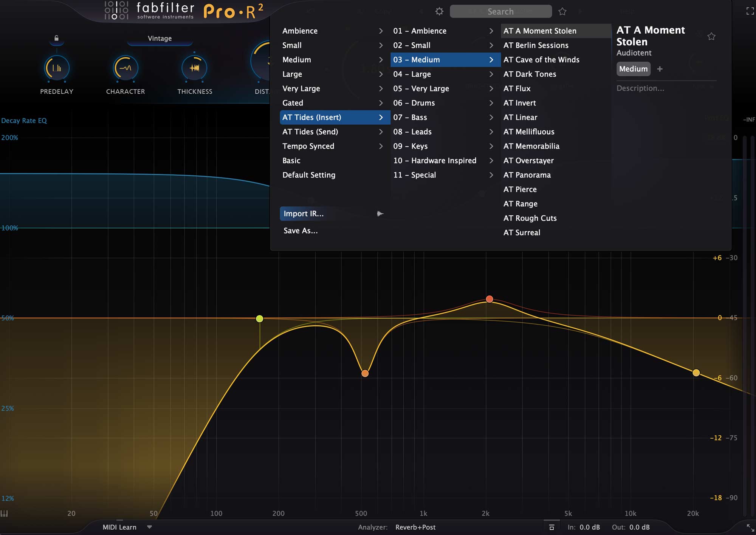Screen dimensions: 756x535
Task: Select the AT Dark Tones preset
Action: [x=530, y=74]
